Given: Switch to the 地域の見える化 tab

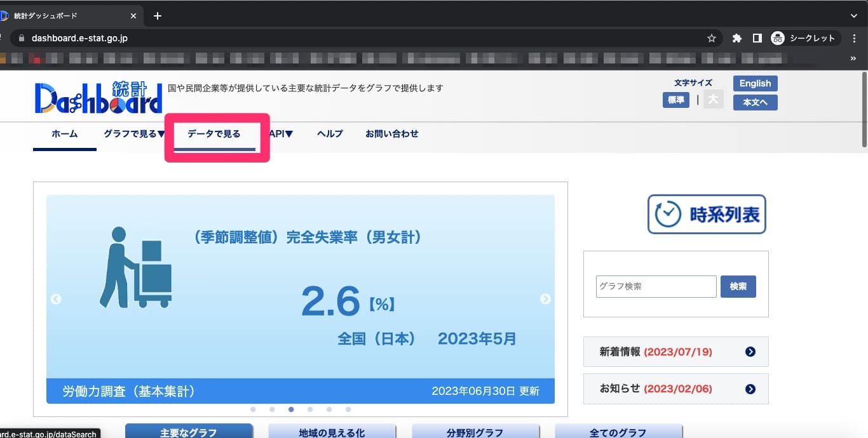Looking at the screenshot, I should click(x=332, y=432).
